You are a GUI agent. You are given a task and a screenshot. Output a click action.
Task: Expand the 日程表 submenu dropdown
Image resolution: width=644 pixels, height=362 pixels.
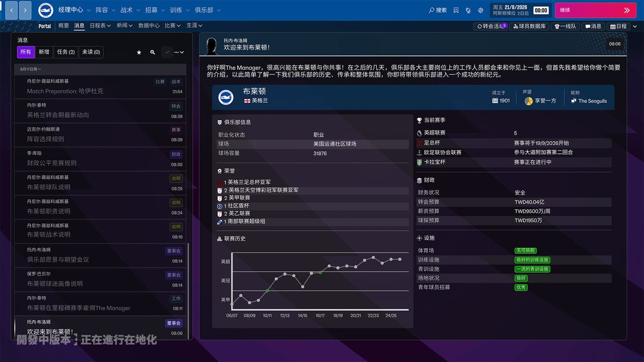[100, 25]
